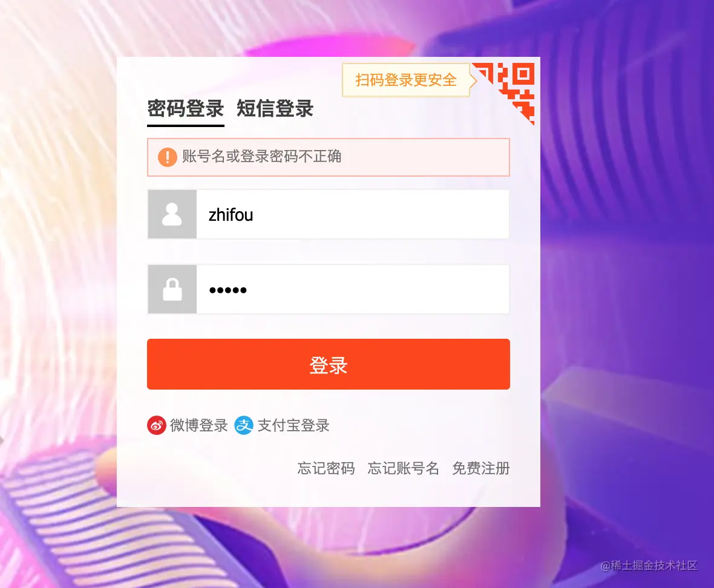Click the padlock icon beside password

[172, 289]
